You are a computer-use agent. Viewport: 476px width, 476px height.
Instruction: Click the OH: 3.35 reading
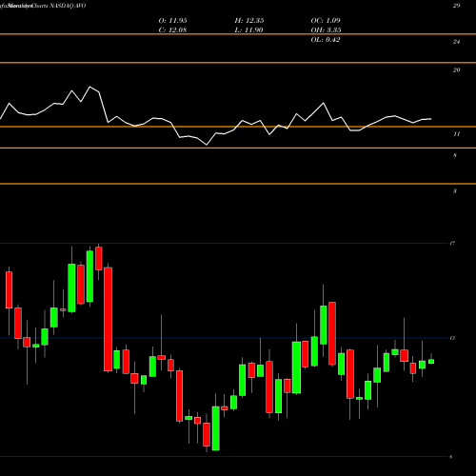click(326, 30)
